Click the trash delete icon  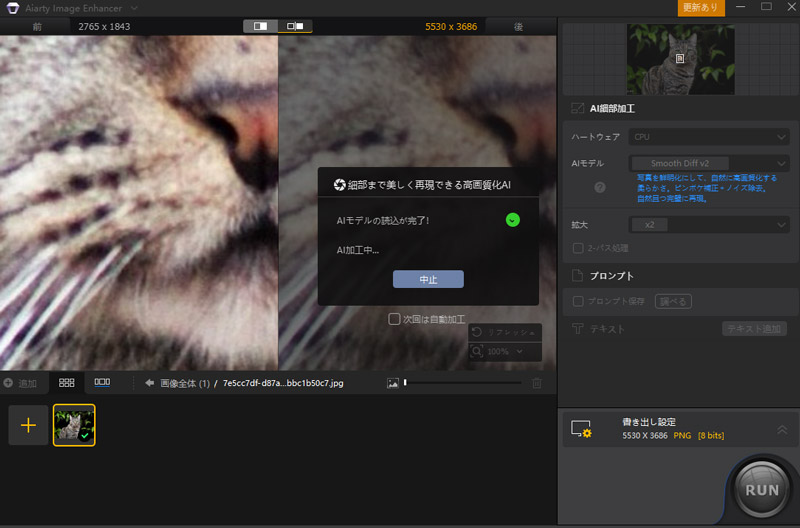point(536,383)
